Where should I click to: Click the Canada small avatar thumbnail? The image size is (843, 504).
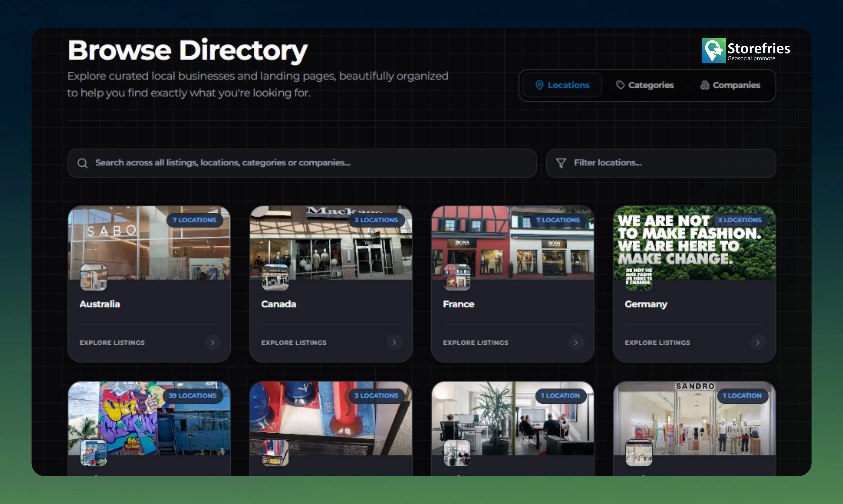coord(275,277)
